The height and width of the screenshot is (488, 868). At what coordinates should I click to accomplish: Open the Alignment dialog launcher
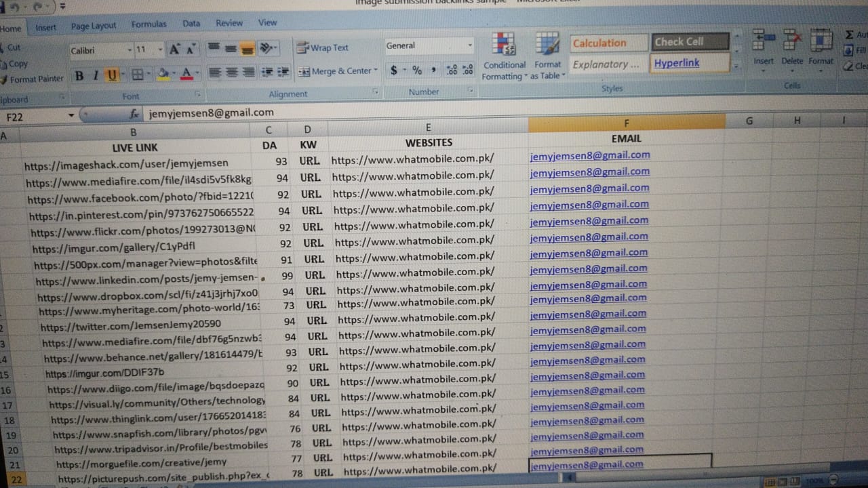[x=375, y=91]
